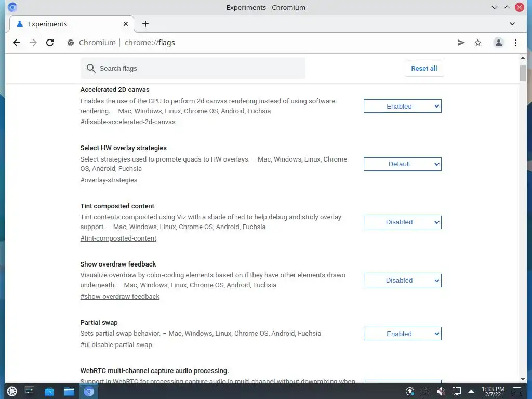
Task: Open Select HW overlay strategies dropdown
Action: [403, 164]
